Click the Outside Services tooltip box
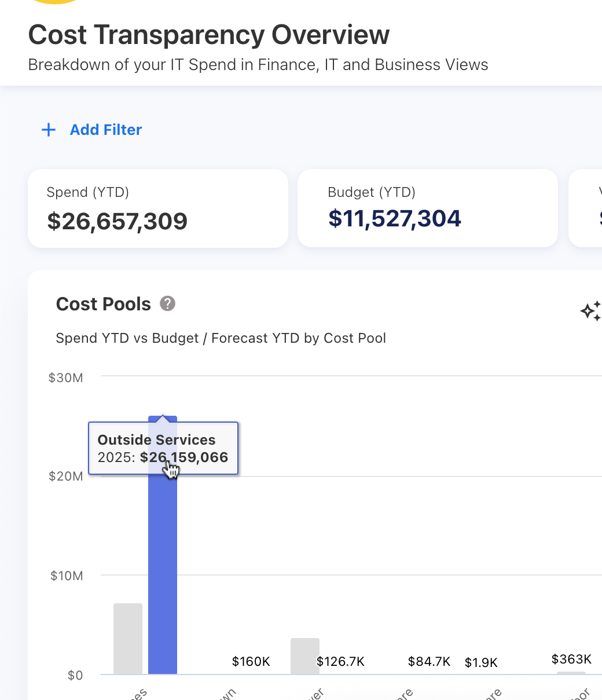This screenshot has height=700, width=602. click(163, 448)
